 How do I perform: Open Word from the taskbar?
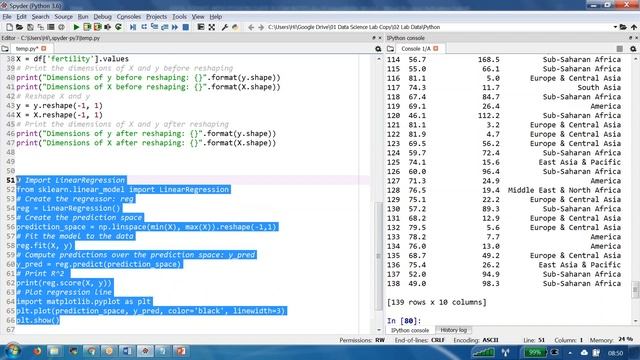tap(127, 351)
